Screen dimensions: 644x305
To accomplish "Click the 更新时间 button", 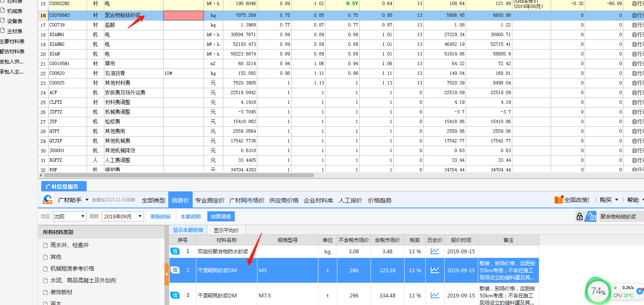I will [160, 217].
